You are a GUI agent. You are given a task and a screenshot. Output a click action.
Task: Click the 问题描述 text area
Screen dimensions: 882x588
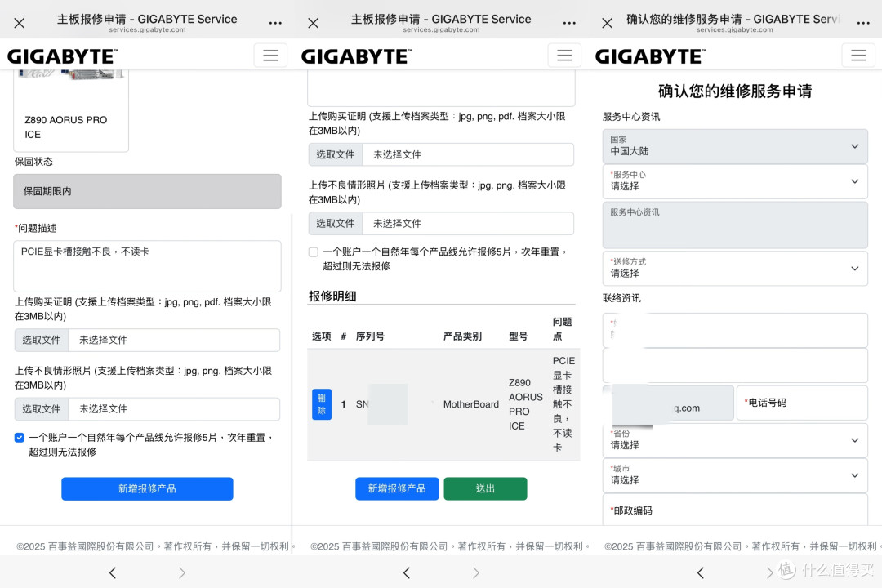147,266
